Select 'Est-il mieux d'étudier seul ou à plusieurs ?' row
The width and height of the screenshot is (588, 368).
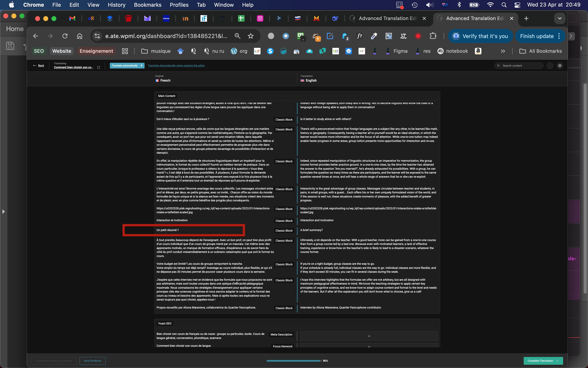[x=183, y=119]
